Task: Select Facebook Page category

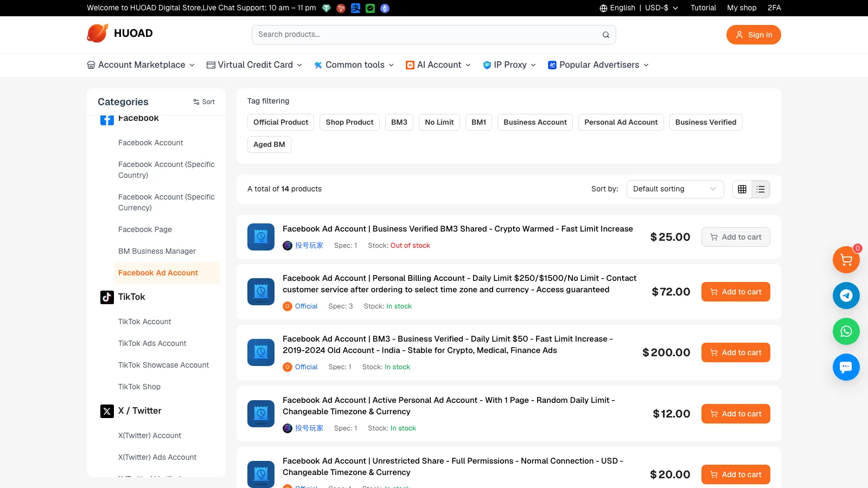Action: click(x=145, y=230)
